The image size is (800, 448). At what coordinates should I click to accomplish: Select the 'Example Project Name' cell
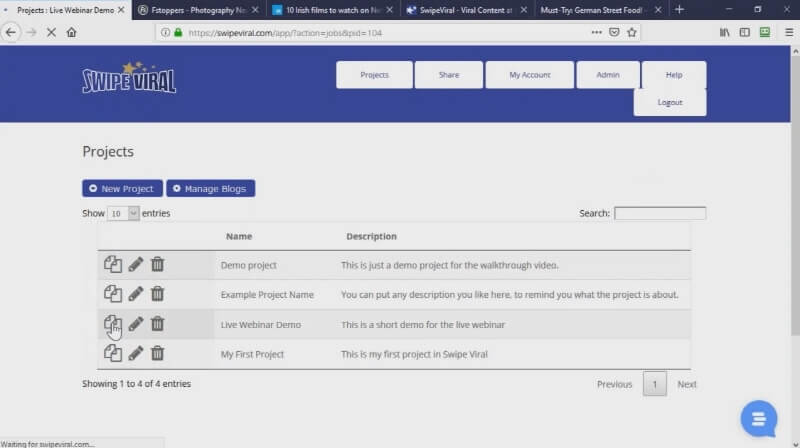(x=267, y=294)
